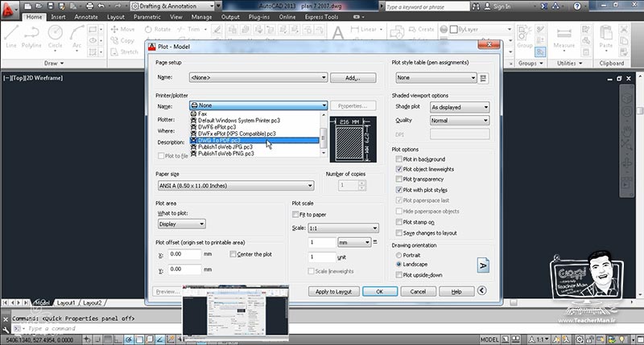644x345 pixels.
Task: Check Save changes to layout
Action: click(398, 233)
